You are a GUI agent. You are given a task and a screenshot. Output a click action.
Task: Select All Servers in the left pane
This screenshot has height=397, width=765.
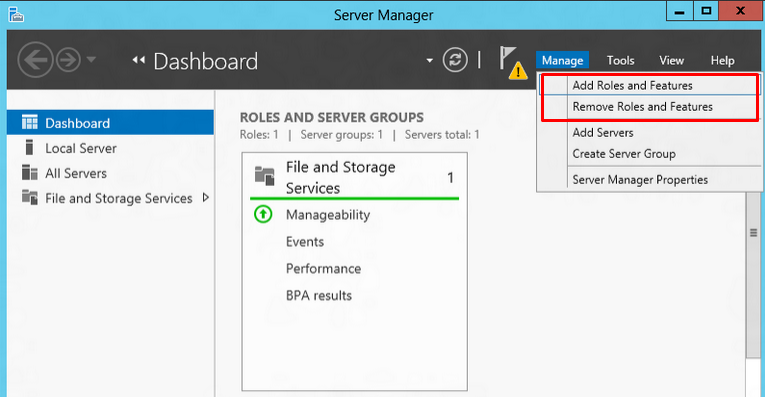110,173
